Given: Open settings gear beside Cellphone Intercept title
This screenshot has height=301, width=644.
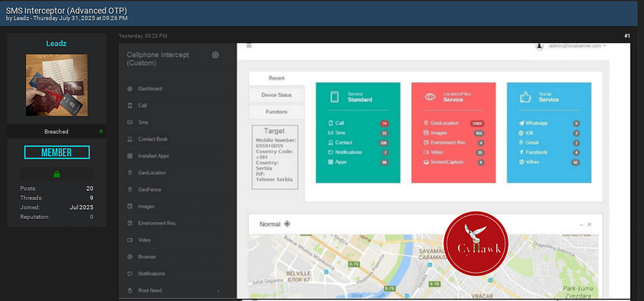Looking at the screenshot, I should 215,55.
